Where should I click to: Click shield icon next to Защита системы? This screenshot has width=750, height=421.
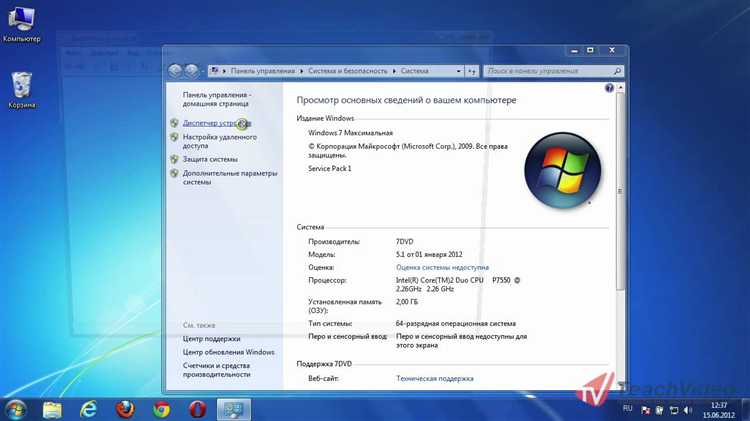[x=175, y=159]
